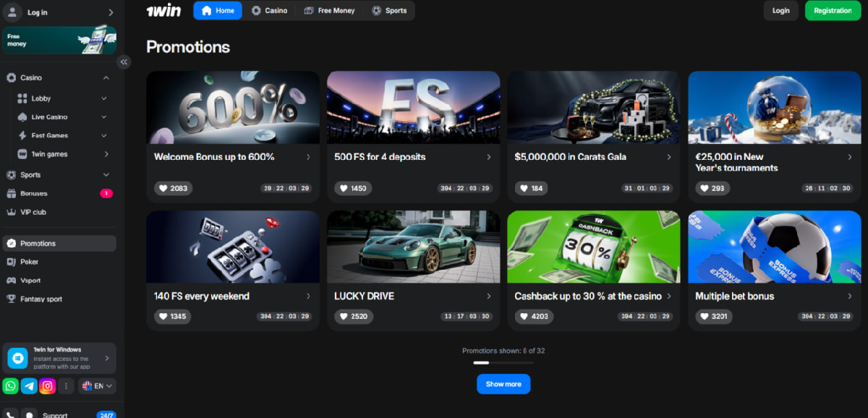868x418 pixels.
Task: Open 140 FS every weekend link
Action: [x=202, y=297]
